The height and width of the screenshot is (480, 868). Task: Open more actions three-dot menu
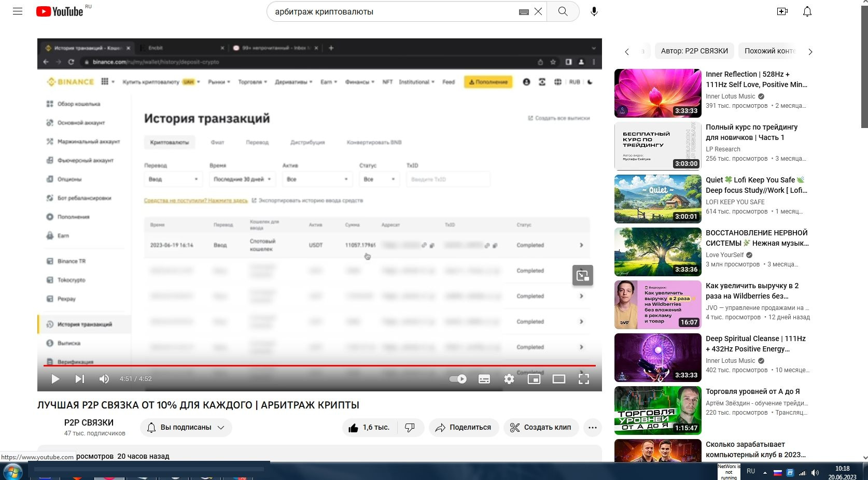(593, 428)
